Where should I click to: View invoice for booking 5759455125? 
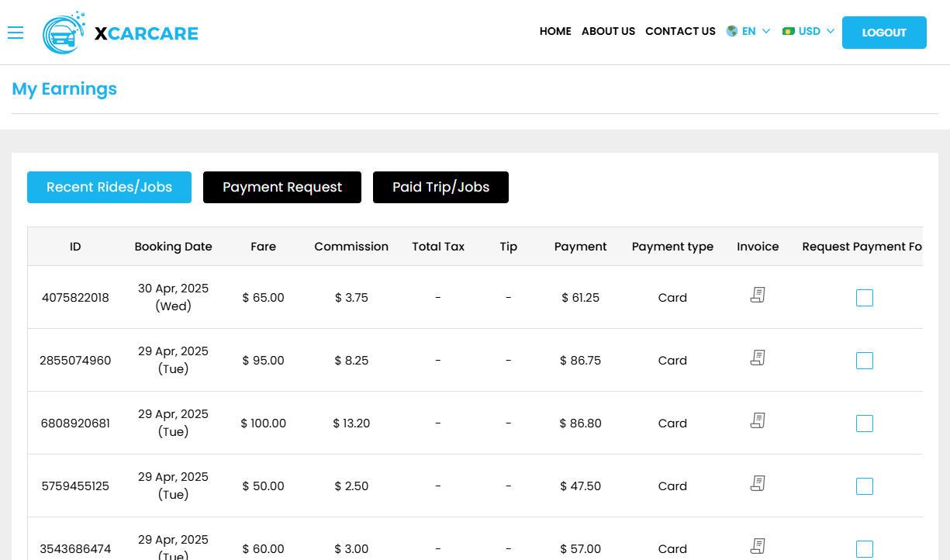coord(758,483)
